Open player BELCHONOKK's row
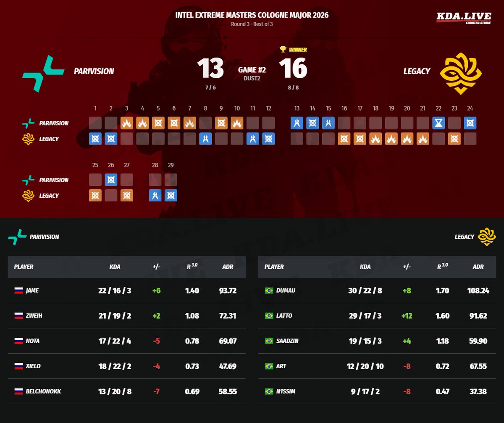 tap(127, 391)
